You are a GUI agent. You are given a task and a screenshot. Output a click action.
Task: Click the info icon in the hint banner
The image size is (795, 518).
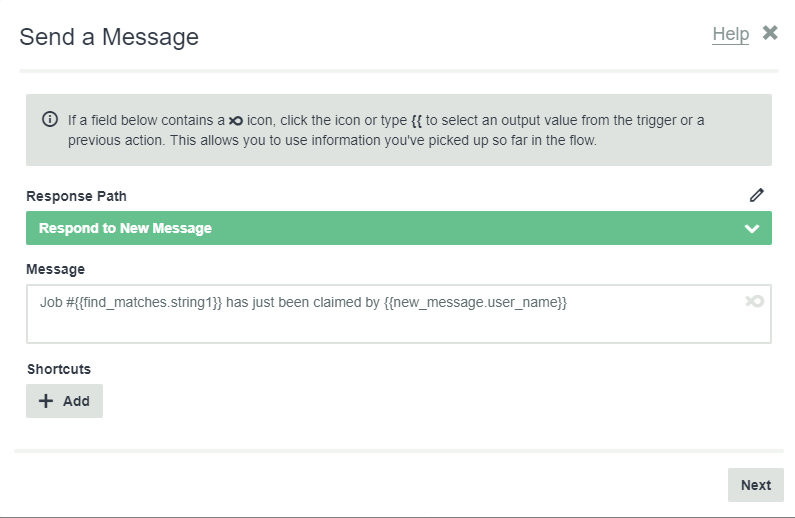pyautogui.click(x=50, y=120)
